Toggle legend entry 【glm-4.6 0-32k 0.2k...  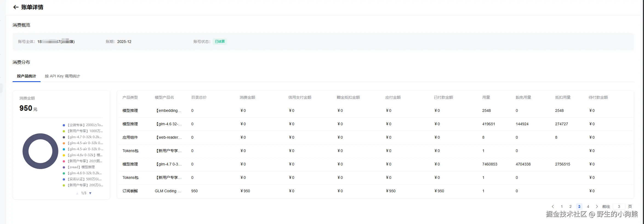click(x=83, y=173)
